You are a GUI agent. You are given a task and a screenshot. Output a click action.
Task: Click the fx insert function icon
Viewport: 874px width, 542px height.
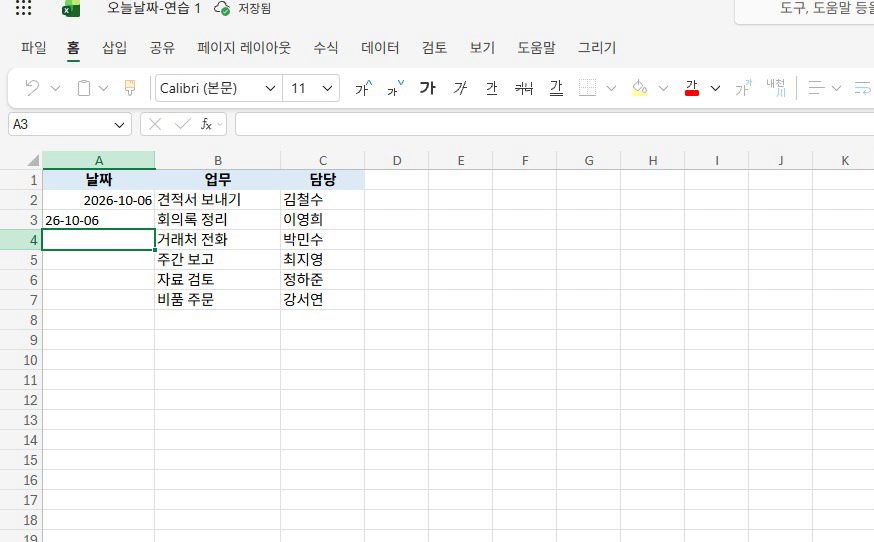click(x=206, y=124)
